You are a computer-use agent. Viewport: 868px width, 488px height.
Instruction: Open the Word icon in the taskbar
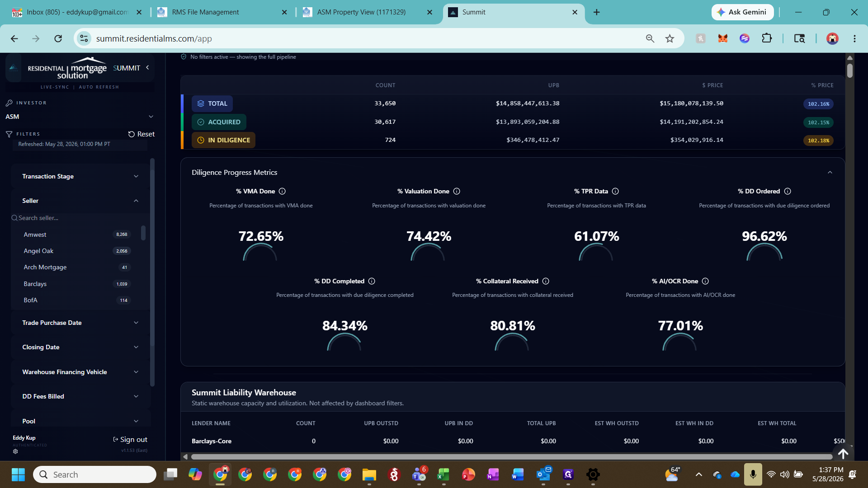[x=518, y=474]
